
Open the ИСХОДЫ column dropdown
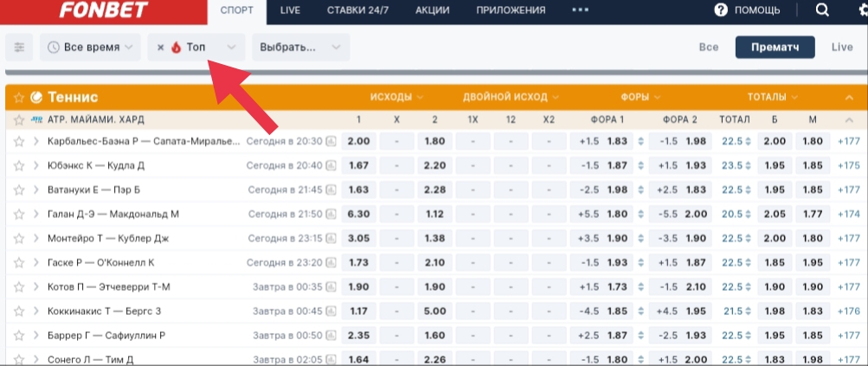pyautogui.click(x=395, y=97)
